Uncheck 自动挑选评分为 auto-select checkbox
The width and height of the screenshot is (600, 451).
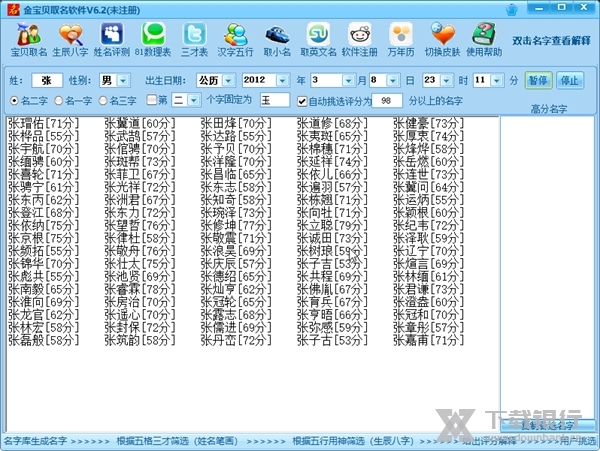point(302,101)
